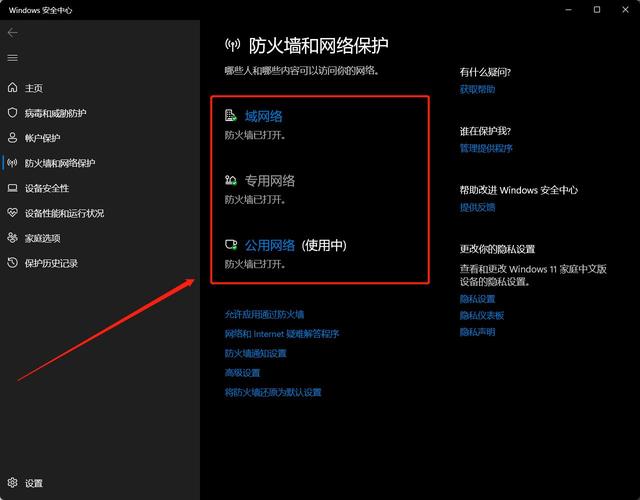Click 帮助改进 Windows 安全中心 heading

519,190
